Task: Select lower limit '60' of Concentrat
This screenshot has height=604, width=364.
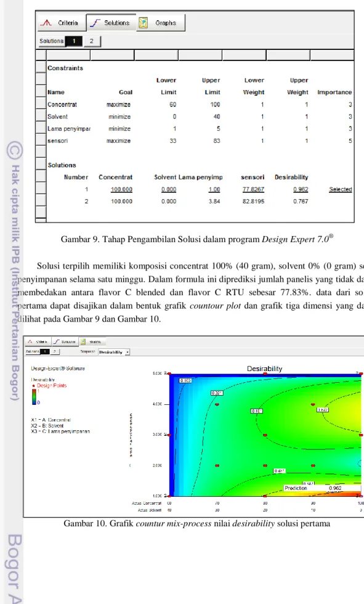Action: point(173,104)
